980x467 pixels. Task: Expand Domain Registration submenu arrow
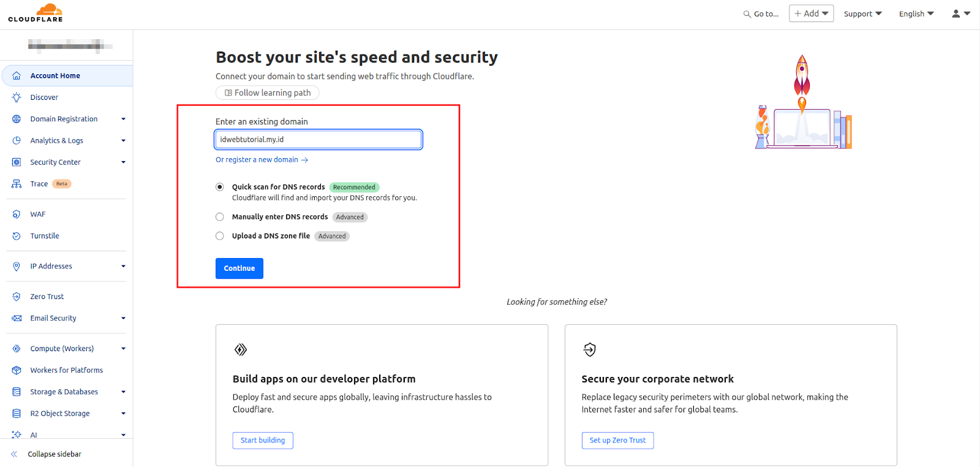pos(123,119)
